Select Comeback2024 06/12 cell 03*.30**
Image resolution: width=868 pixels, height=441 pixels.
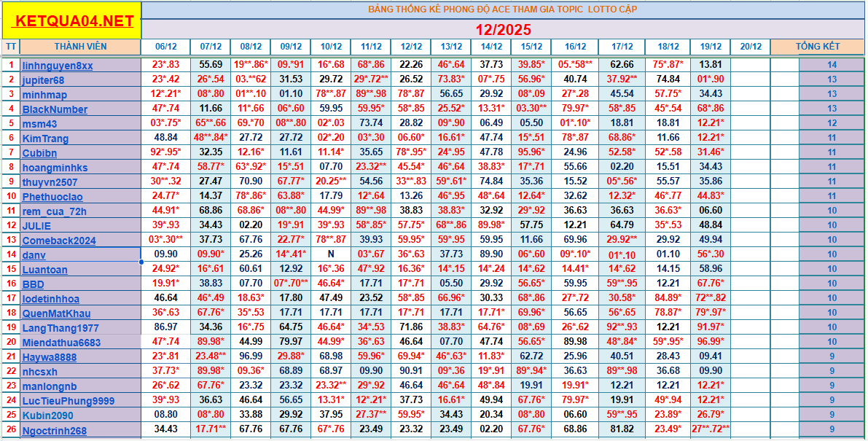[165, 240]
